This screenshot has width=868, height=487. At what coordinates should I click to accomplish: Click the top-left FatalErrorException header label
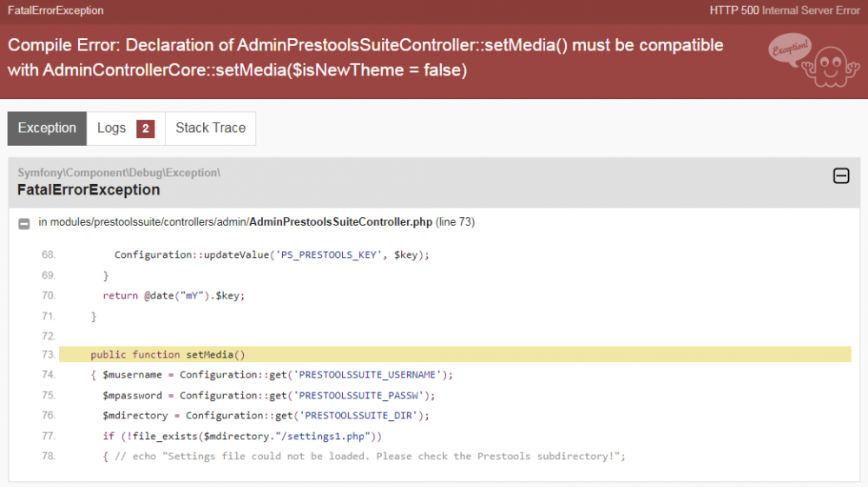point(56,10)
